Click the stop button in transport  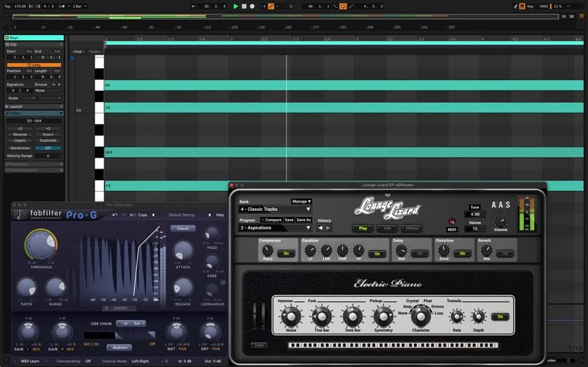click(x=244, y=6)
